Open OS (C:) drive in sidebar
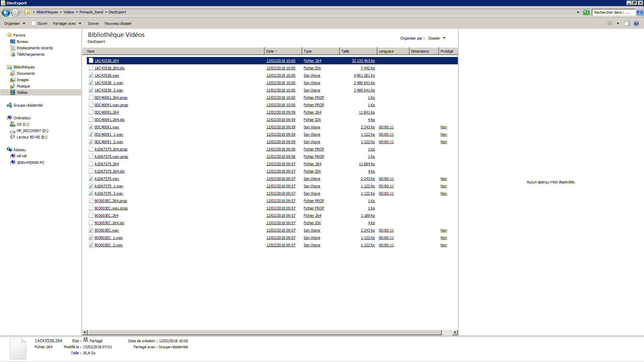644x362 pixels. coord(22,124)
